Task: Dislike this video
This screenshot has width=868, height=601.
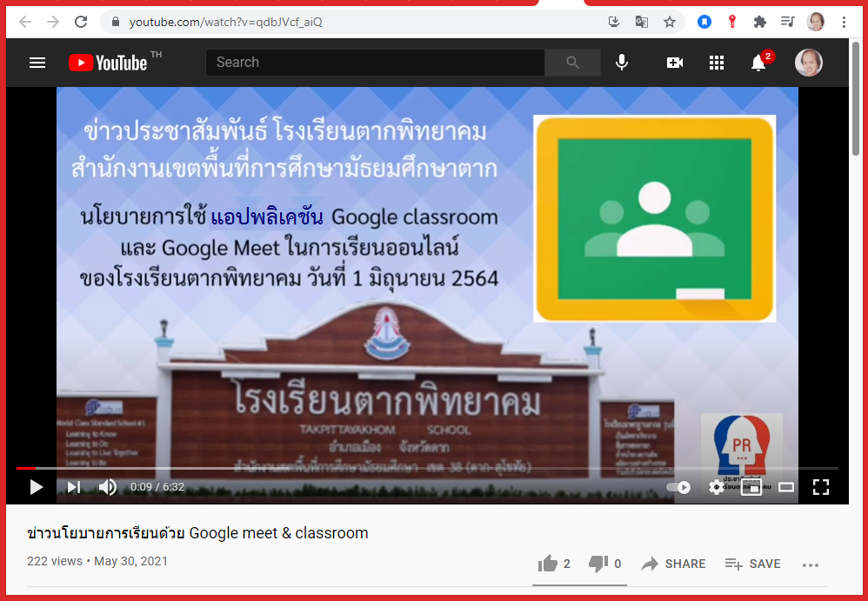Action: pyautogui.click(x=604, y=564)
